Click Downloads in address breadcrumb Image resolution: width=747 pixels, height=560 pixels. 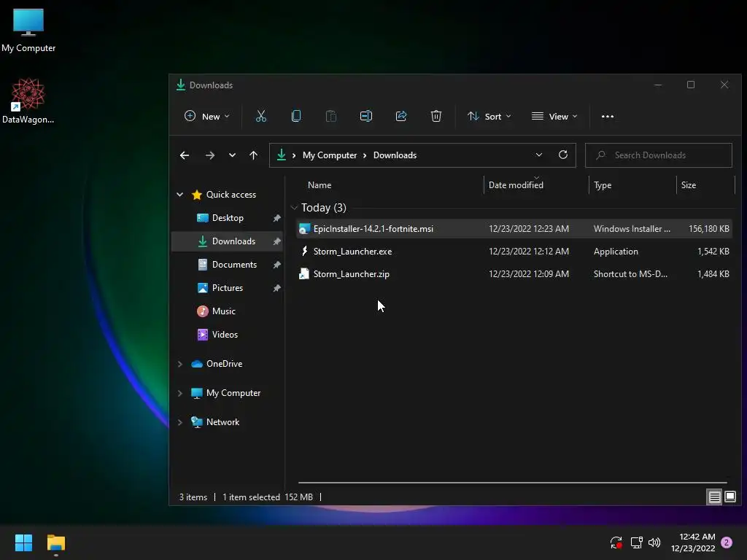[x=395, y=155]
